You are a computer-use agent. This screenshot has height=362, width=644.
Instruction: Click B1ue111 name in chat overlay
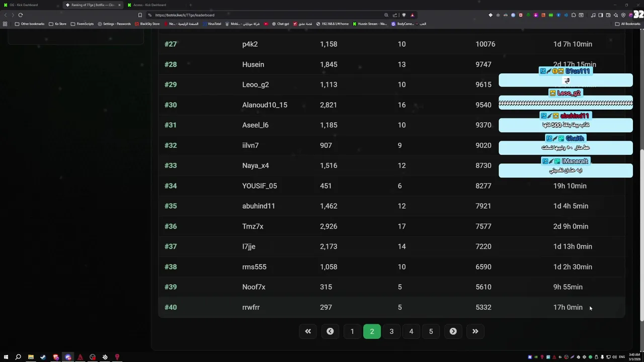(x=577, y=71)
